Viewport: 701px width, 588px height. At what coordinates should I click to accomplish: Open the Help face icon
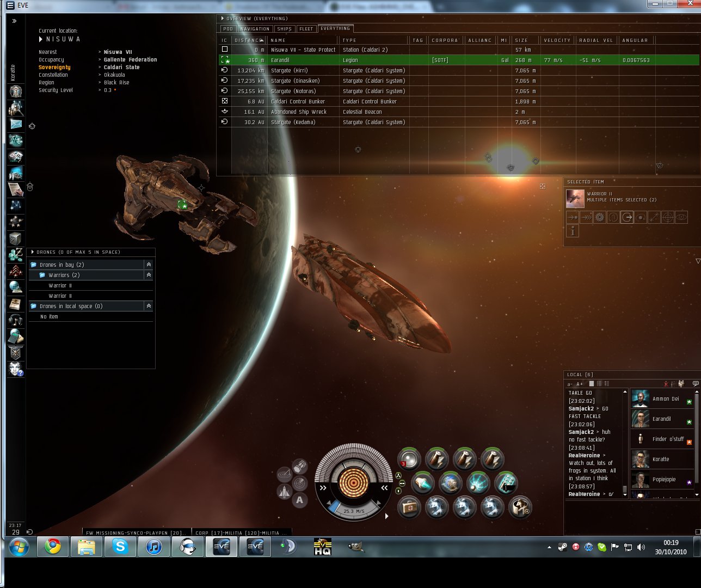tap(16, 369)
